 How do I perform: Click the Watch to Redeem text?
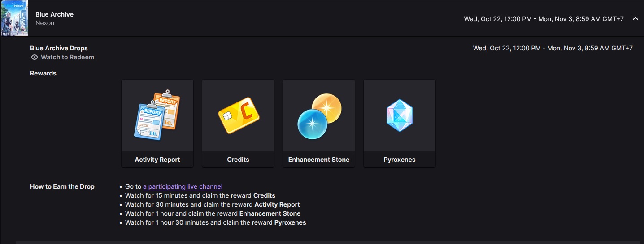(x=67, y=57)
